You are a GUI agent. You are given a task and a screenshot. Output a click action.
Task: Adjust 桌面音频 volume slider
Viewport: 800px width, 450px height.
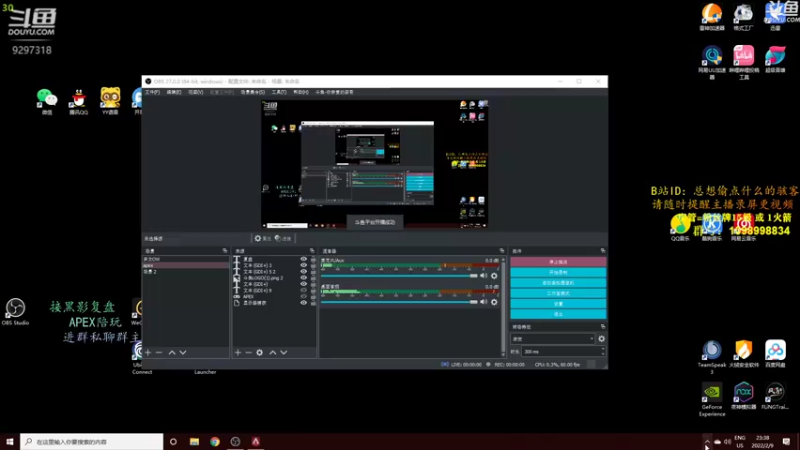pos(399,302)
